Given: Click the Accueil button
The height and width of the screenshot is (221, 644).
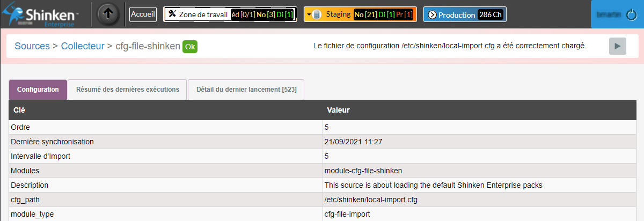Looking at the screenshot, I should click(143, 14).
